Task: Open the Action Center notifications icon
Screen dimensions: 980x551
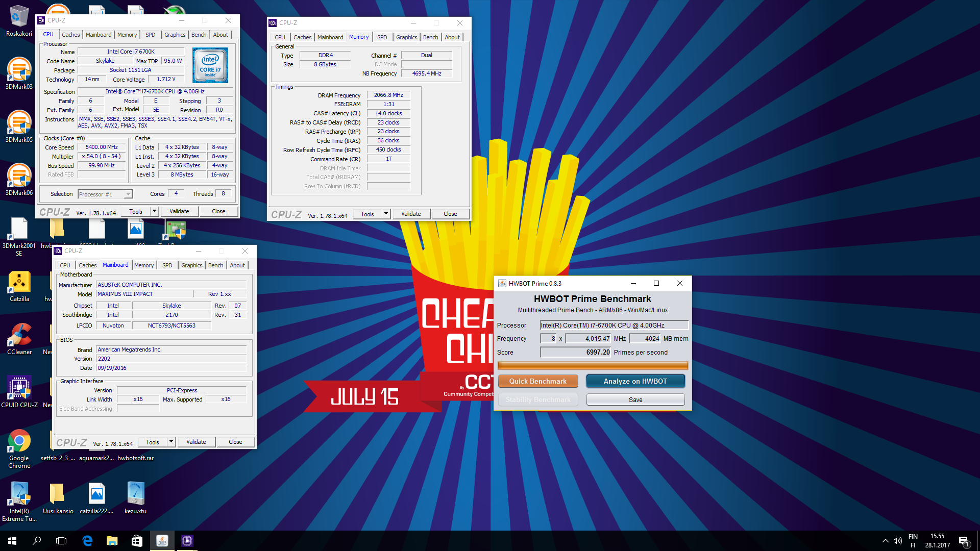Action: 964,541
